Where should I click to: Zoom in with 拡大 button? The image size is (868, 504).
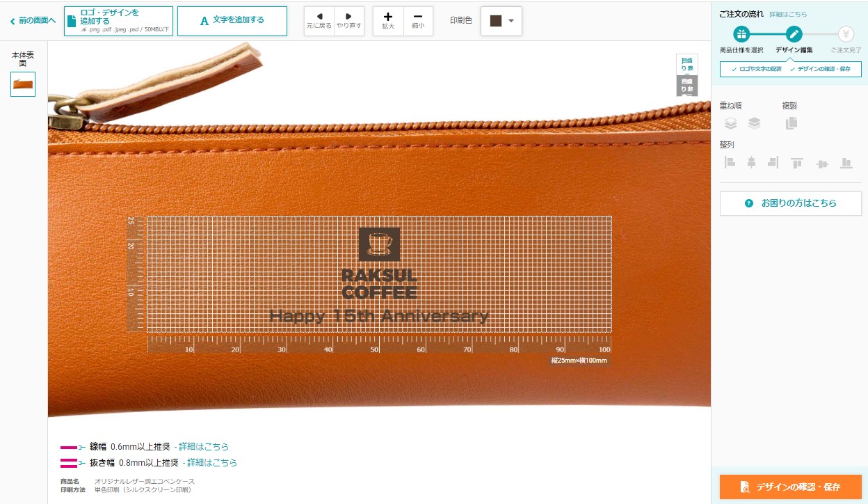coord(388,21)
